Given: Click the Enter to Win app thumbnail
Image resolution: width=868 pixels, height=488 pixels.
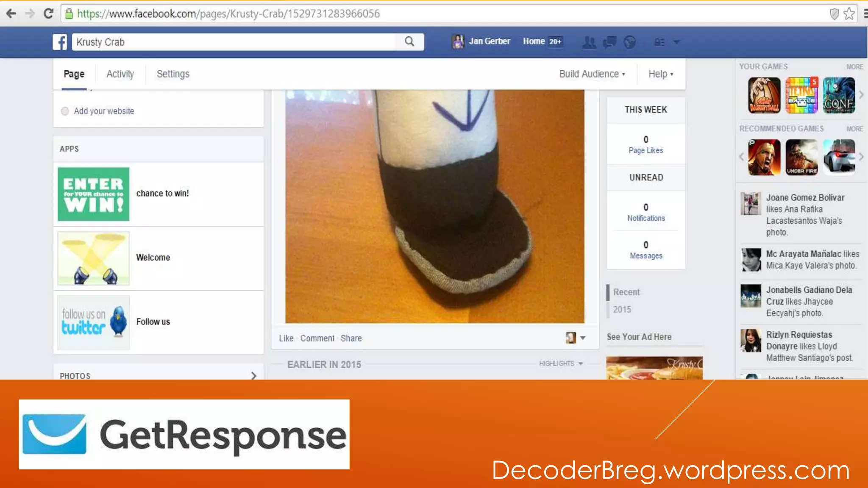Looking at the screenshot, I should [94, 194].
